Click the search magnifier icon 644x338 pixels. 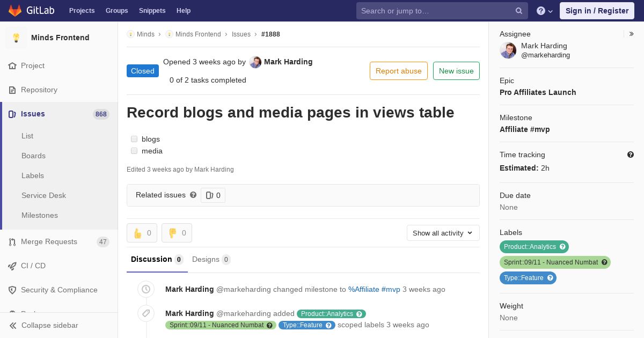pyautogui.click(x=519, y=11)
